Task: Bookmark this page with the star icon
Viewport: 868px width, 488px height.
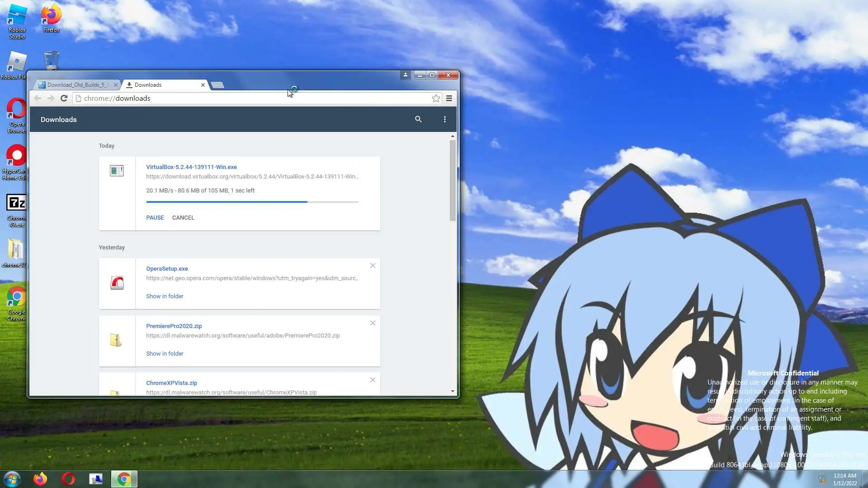Action: [x=436, y=99]
